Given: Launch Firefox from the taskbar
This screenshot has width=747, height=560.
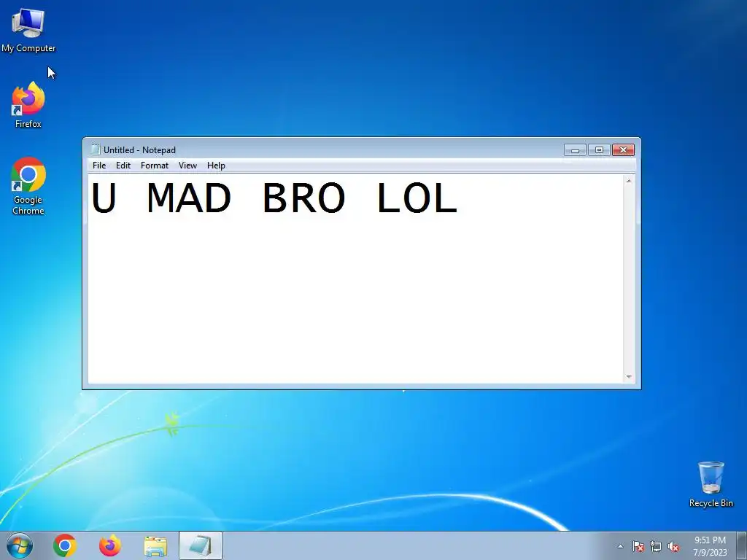Looking at the screenshot, I should click(x=109, y=545).
